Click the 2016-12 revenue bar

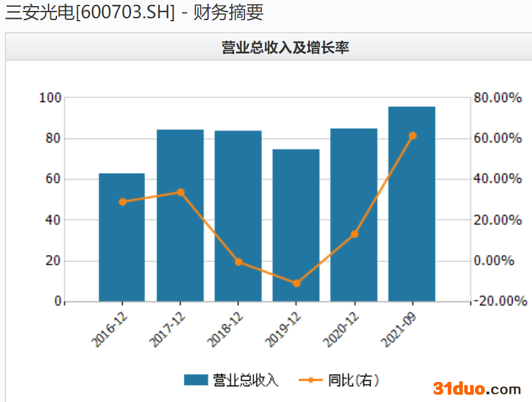coord(122,237)
